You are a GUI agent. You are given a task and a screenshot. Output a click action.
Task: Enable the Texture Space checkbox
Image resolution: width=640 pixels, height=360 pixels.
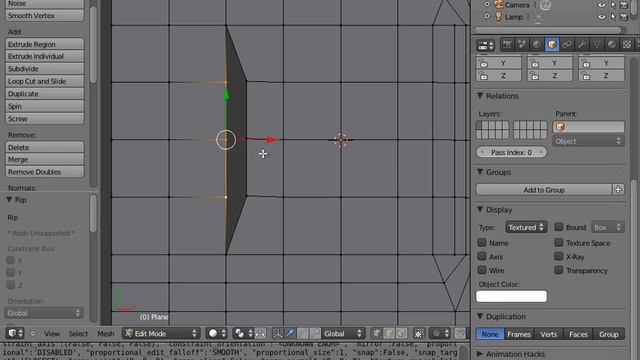point(559,242)
